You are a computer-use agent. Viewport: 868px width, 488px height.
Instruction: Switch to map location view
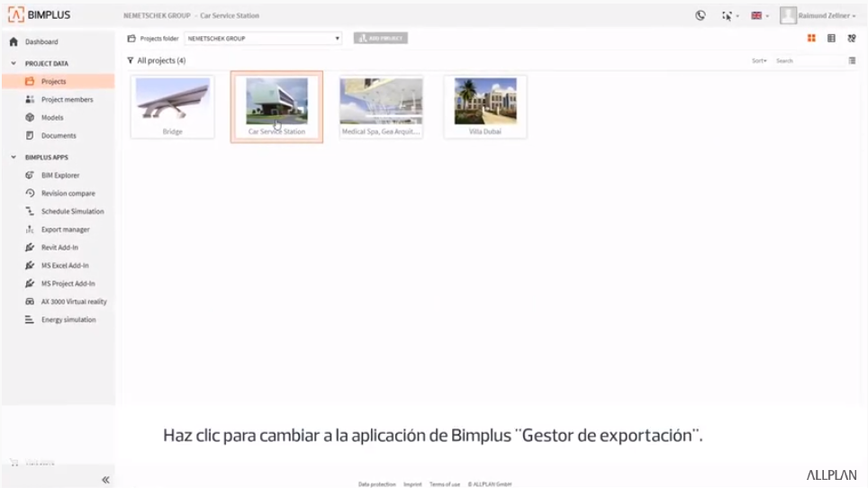click(x=851, y=39)
